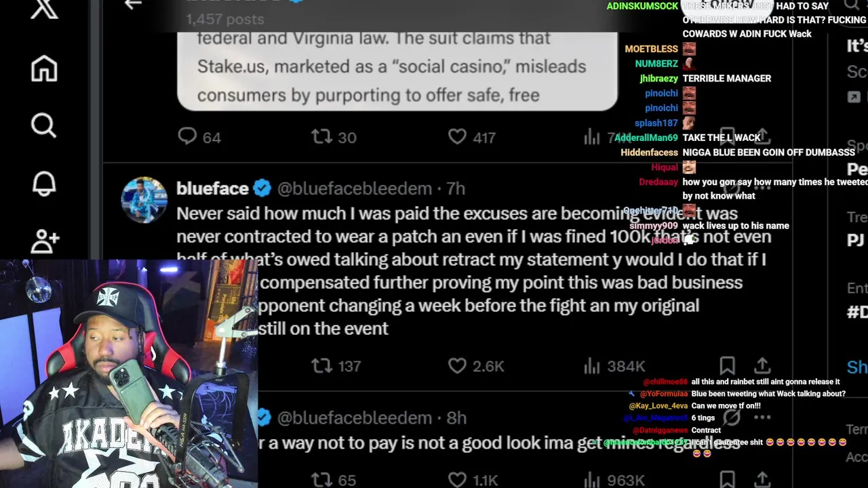The height and width of the screenshot is (488, 868).
Task: Open the @bluefacebleedem handle on 7h post
Action: pos(354,188)
